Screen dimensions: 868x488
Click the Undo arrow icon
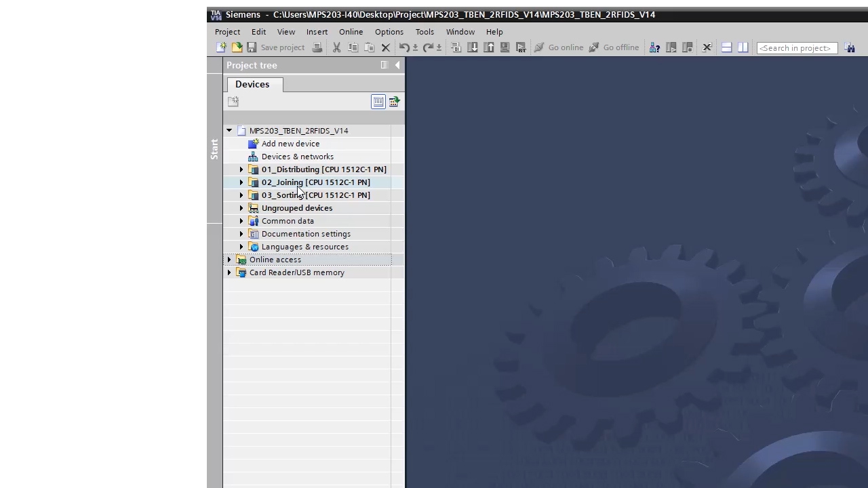click(x=404, y=47)
